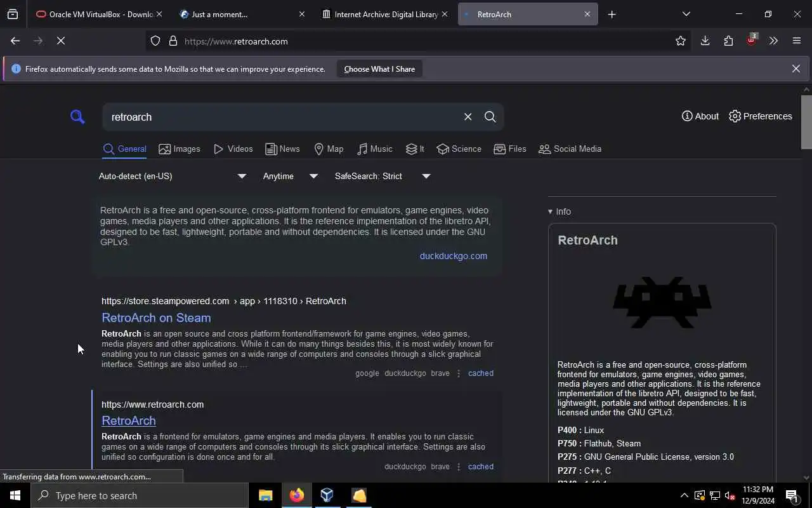812x508 pixels.
Task: Switch to News search category
Action: click(282, 149)
